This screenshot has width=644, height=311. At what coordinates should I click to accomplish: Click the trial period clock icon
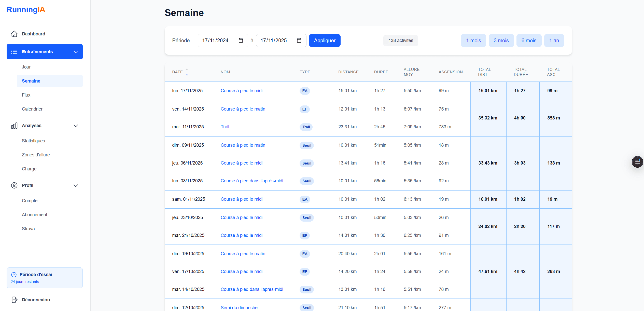tap(14, 275)
